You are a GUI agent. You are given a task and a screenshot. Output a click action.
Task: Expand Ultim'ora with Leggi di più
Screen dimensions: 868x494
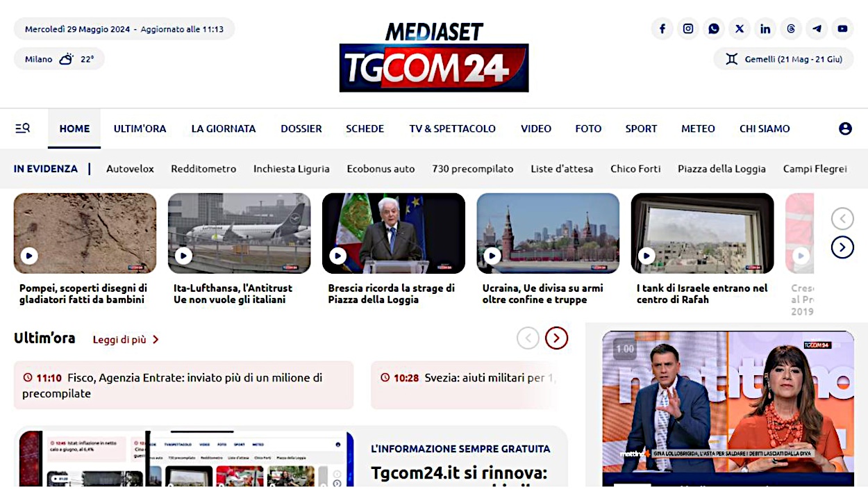coord(126,340)
